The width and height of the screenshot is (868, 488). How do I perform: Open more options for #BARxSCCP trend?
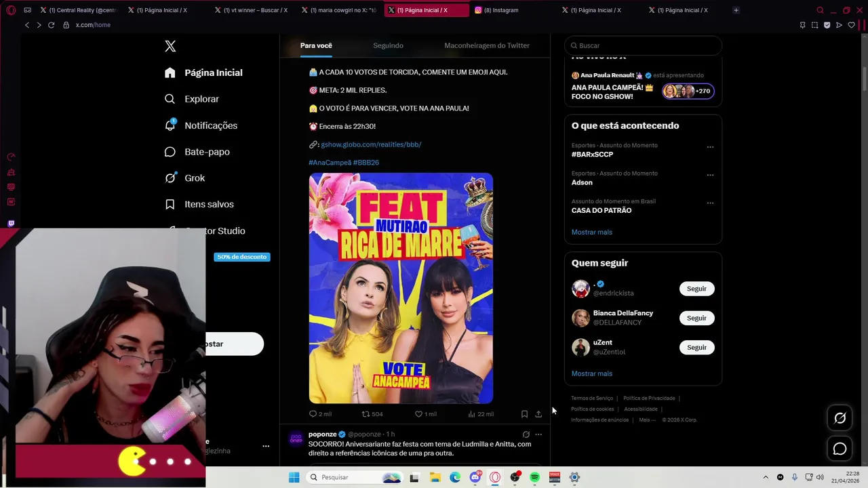coord(710,147)
